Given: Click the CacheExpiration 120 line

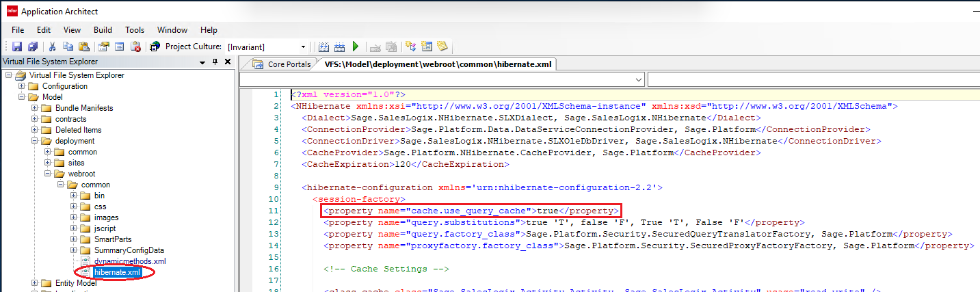Looking at the screenshot, I should (x=406, y=164).
